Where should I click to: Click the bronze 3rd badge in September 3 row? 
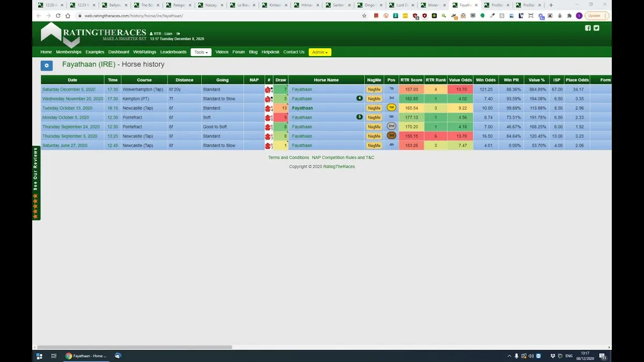pyautogui.click(x=391, y=136)
